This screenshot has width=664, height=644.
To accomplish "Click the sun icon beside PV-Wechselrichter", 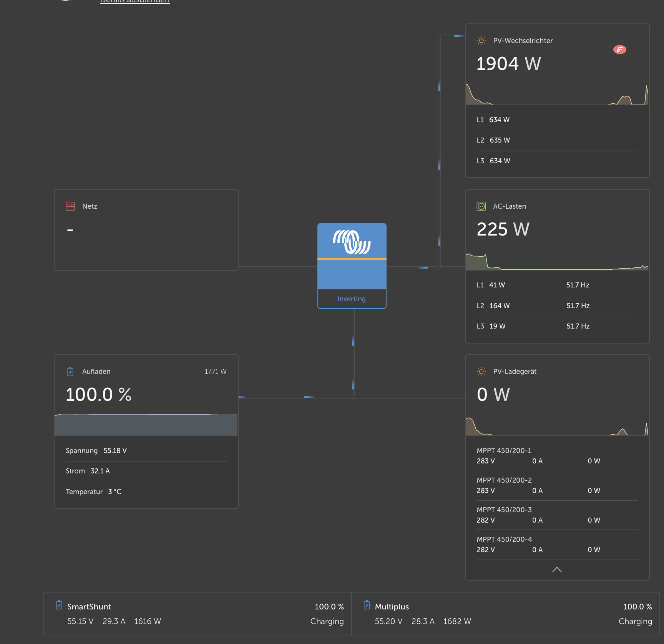I will [481, 41].
